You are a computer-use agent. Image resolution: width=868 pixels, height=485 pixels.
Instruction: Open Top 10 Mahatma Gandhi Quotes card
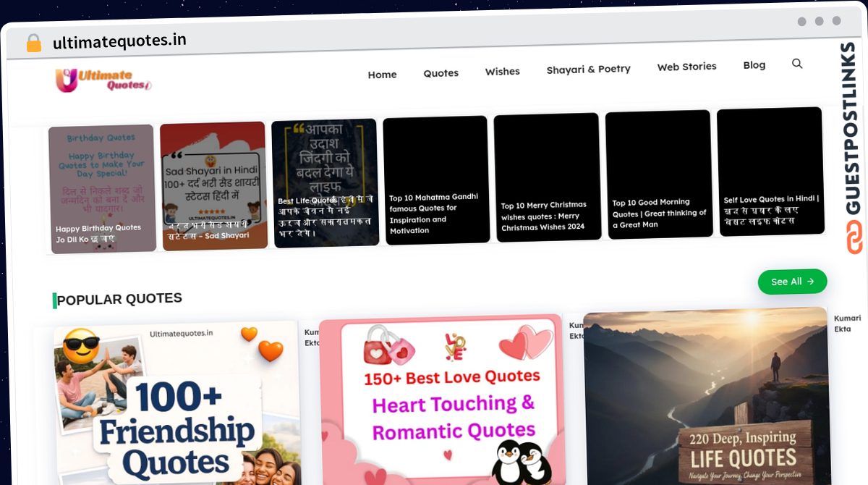click(x=436, y=180)
